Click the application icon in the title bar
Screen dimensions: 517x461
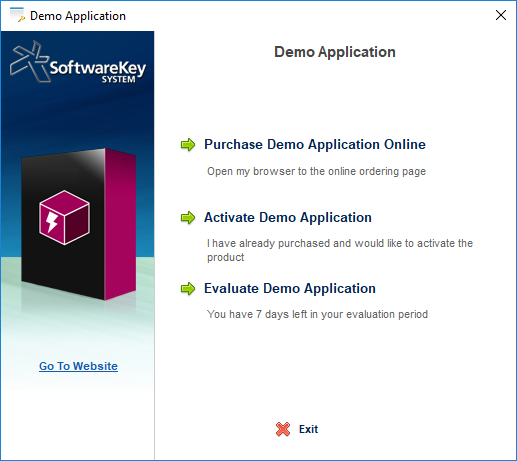(x=17, y=15)
